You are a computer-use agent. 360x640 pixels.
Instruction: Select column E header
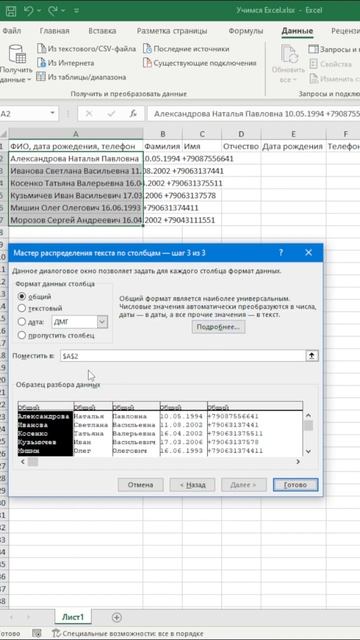(x=293, y=134)
